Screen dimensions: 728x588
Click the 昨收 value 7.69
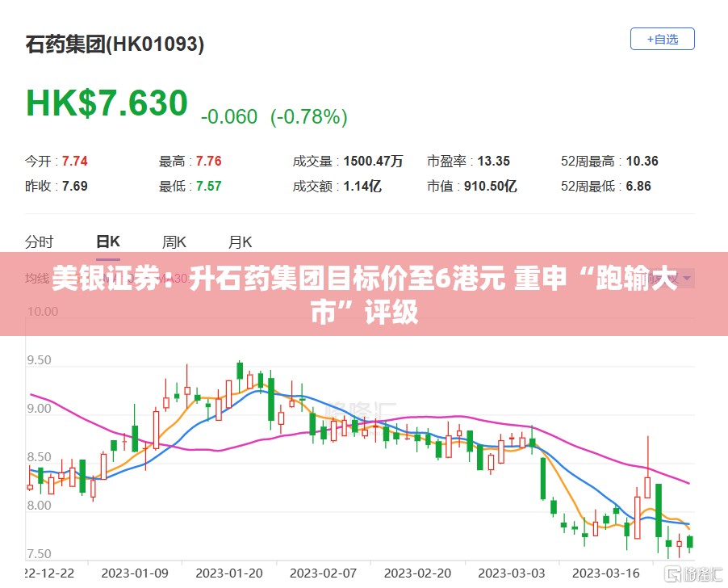pos(75,187)
